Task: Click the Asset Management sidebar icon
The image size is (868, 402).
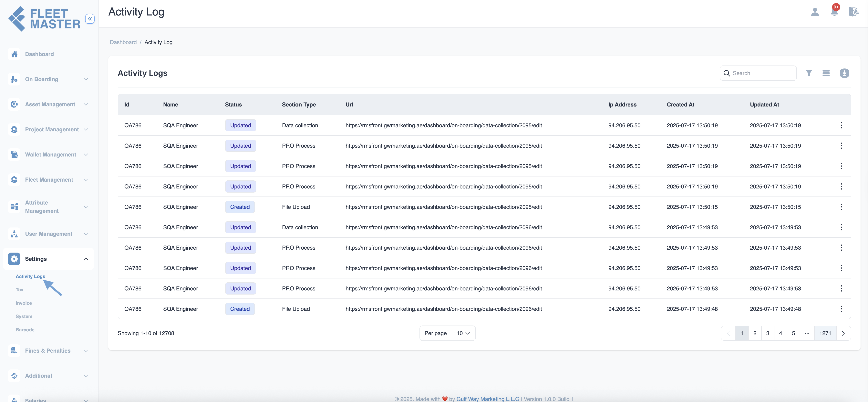Action: [x=14, y=104]
